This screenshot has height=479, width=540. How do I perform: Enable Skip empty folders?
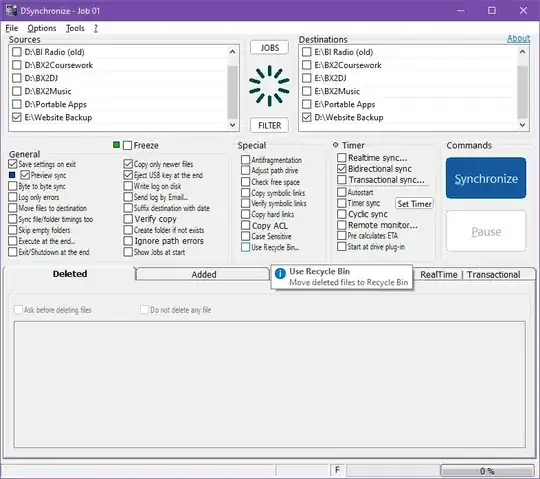pos(13,230)
